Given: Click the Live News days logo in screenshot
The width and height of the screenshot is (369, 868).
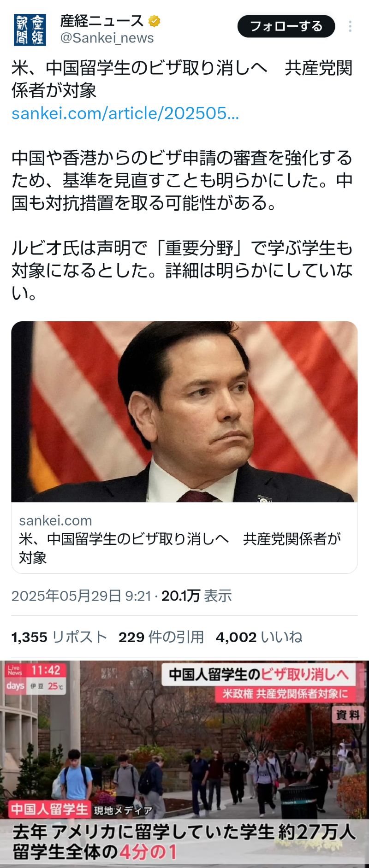Looking at the screenshot, I should click(15, 678).
